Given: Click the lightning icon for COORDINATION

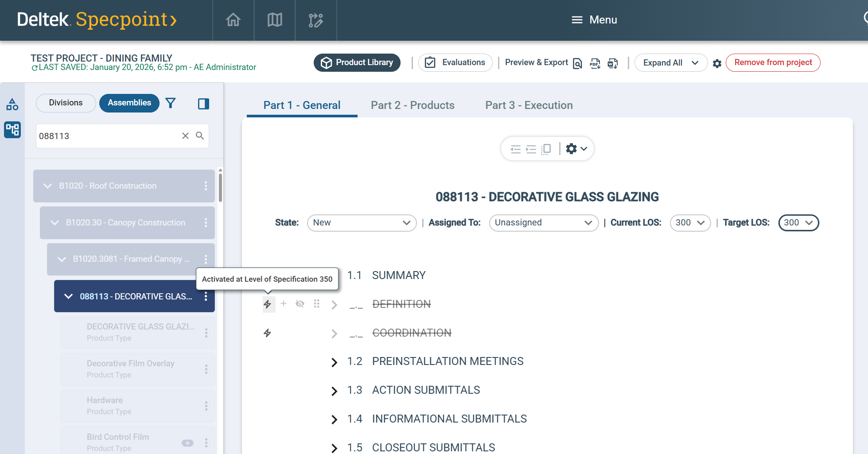Looking at the screenshot, I should 267,333.
